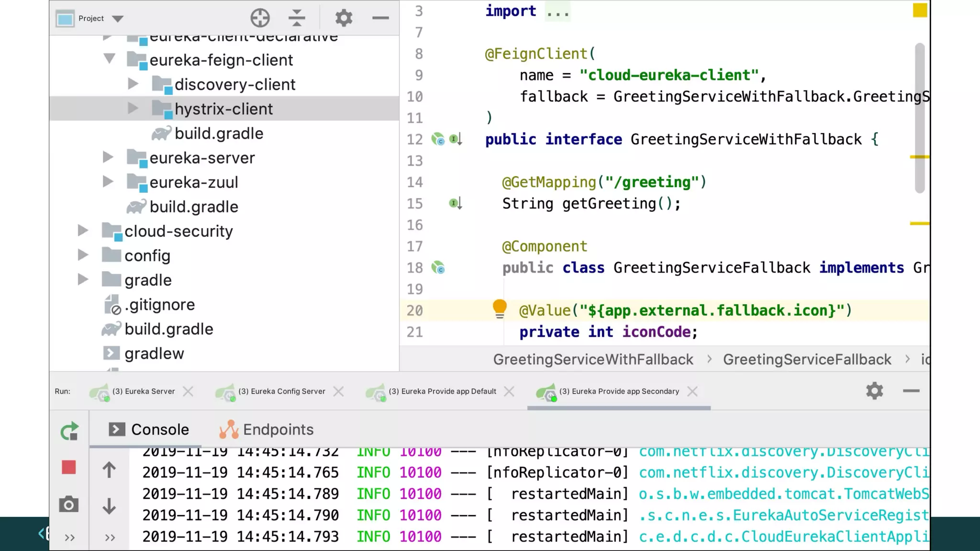Close the Eureka Provide app Default tab

click(509, 391)
